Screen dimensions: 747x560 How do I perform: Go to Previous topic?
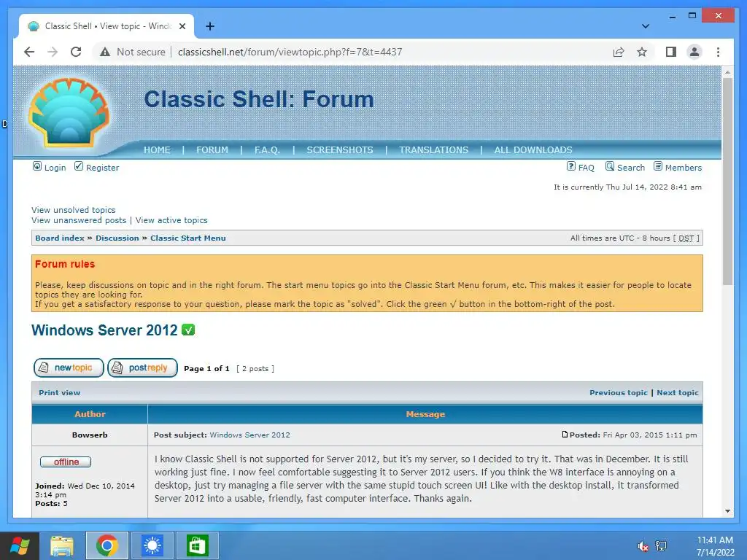coord(619,393)
